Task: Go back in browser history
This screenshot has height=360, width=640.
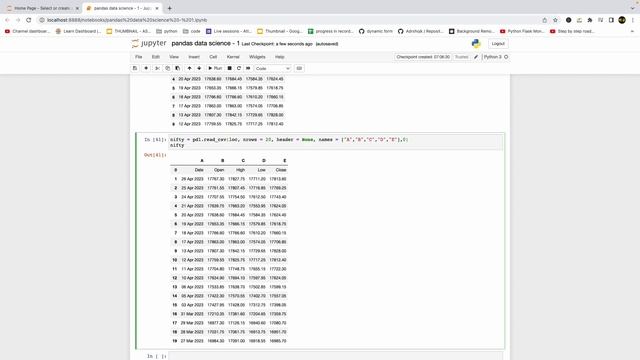Action: [x=7, y=20]
